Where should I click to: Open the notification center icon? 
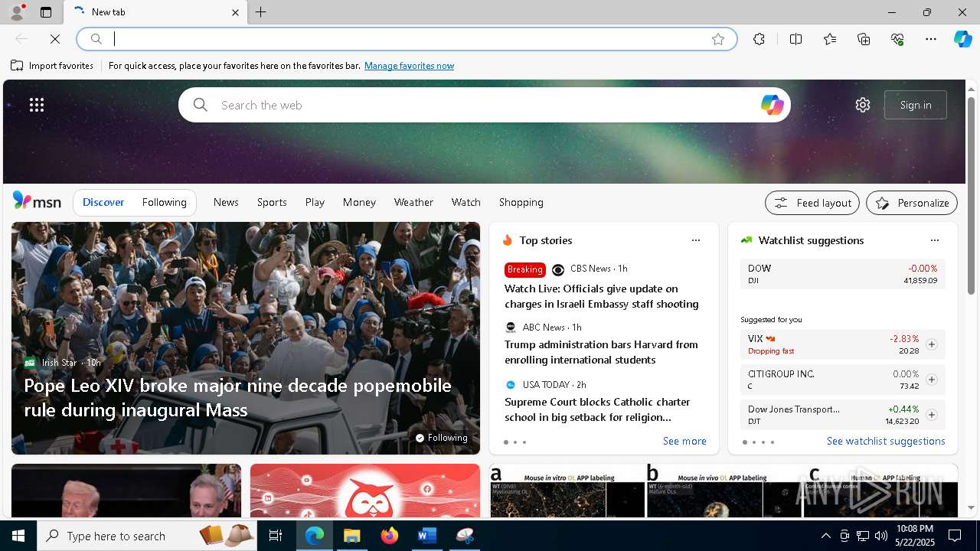coord(955,536)
